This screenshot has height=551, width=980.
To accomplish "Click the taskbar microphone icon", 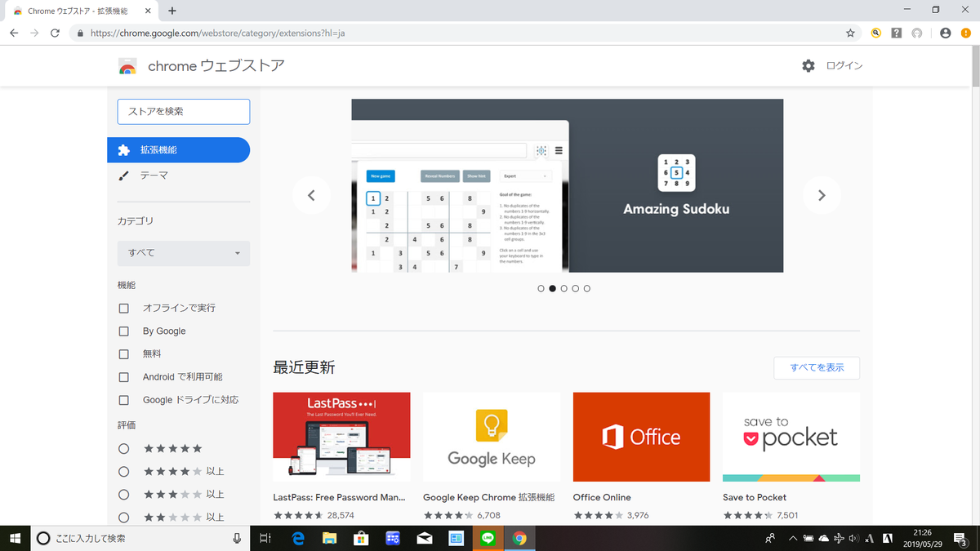I will (x=237, y=538).
